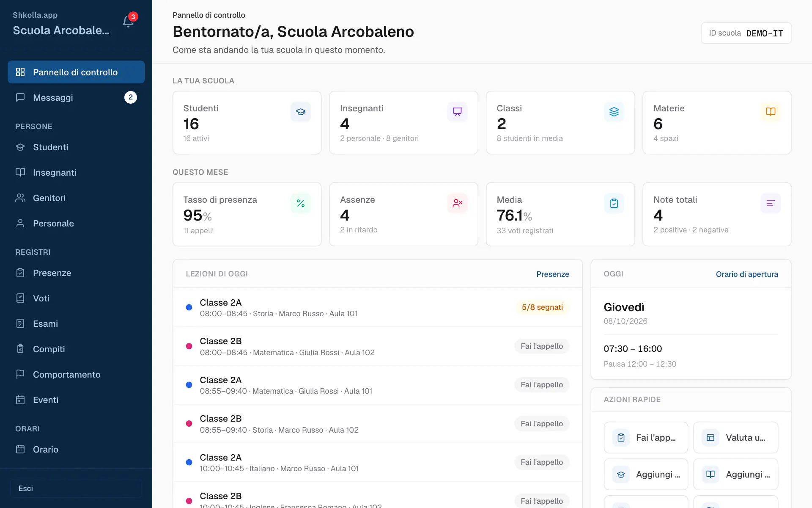The image size is (812, 508).
Task: Click the Esci logout button
Action: [x=76, y=488]
